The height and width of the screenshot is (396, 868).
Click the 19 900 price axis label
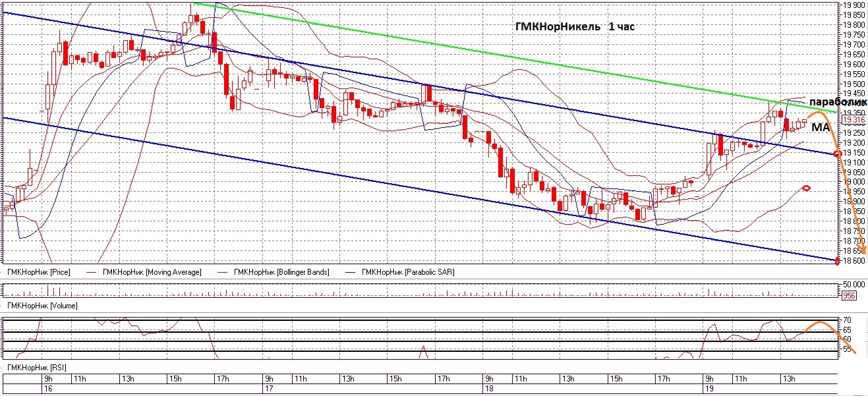854,5
